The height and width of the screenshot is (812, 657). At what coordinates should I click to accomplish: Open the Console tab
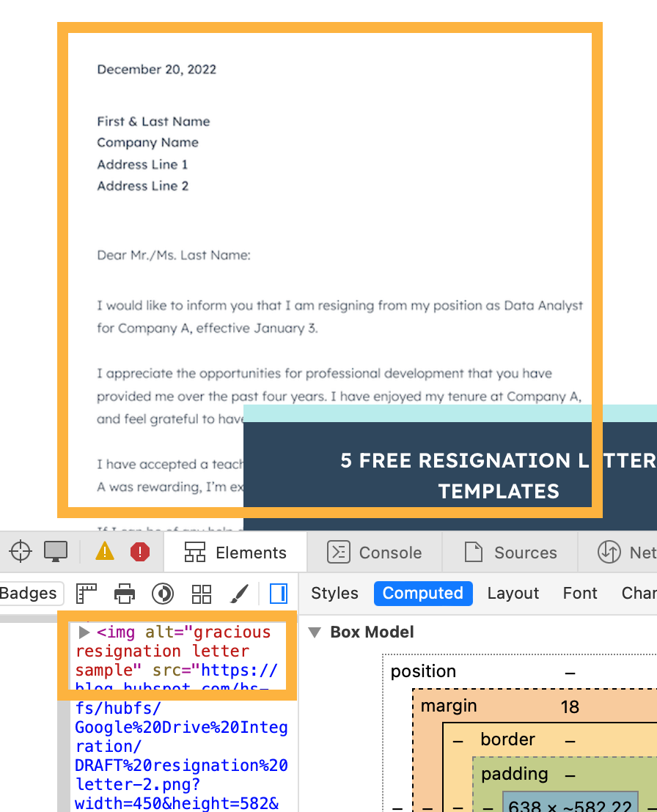pyautogui.click(x=375, y=553)
